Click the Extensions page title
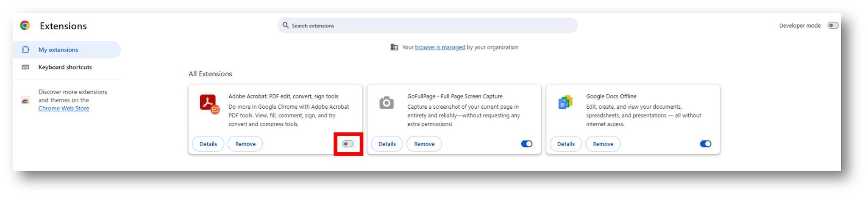868x198 pixels. tap(63, 26)
